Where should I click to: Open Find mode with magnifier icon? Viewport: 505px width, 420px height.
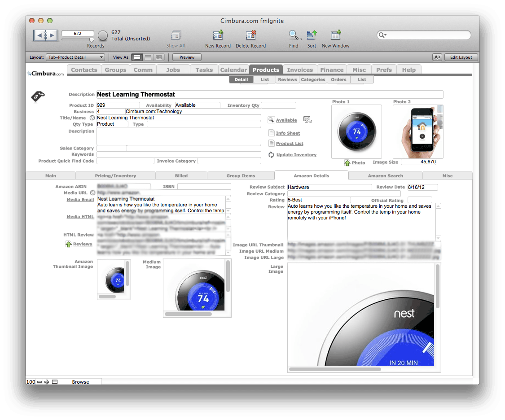(x=293, y=35)
